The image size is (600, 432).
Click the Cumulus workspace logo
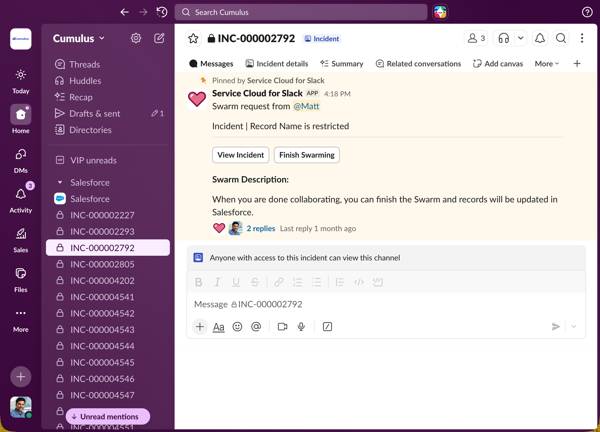tap(21, 39)
